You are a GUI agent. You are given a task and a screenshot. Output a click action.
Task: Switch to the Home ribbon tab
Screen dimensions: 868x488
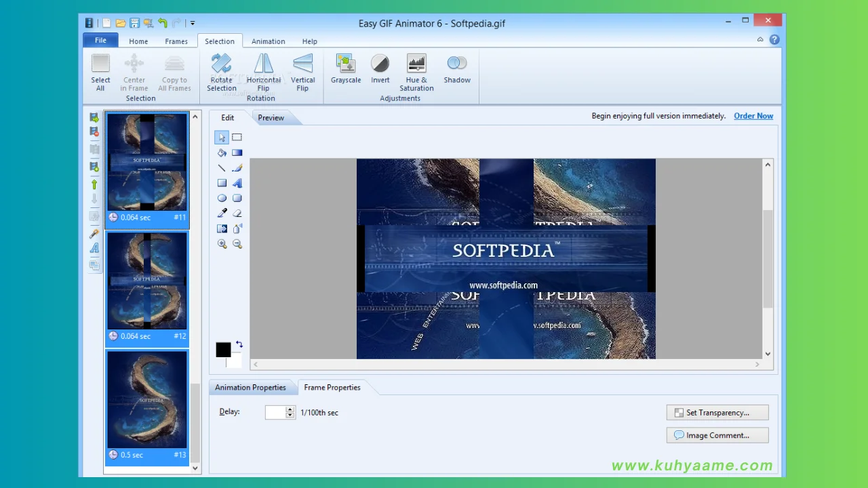tap(138, 41)
